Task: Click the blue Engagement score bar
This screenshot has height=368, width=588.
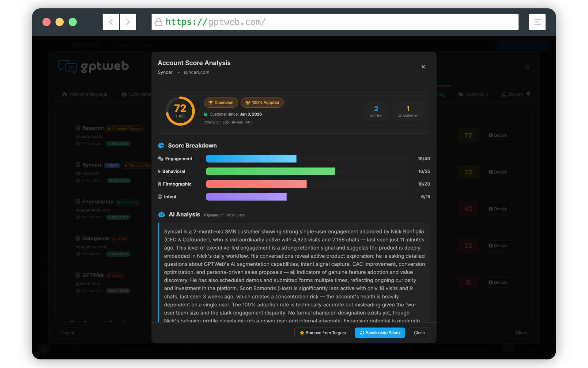Action: [x=251, y=159]
